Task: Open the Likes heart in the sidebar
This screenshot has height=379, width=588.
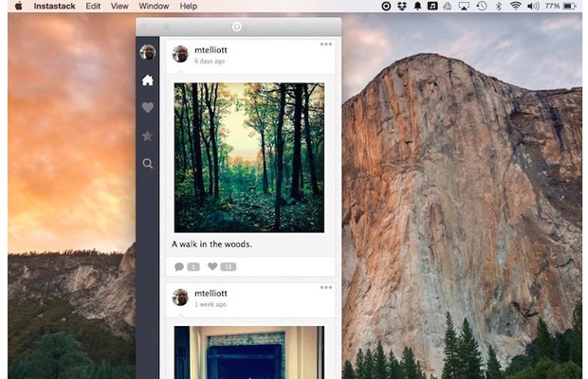Action: point(147,108)
